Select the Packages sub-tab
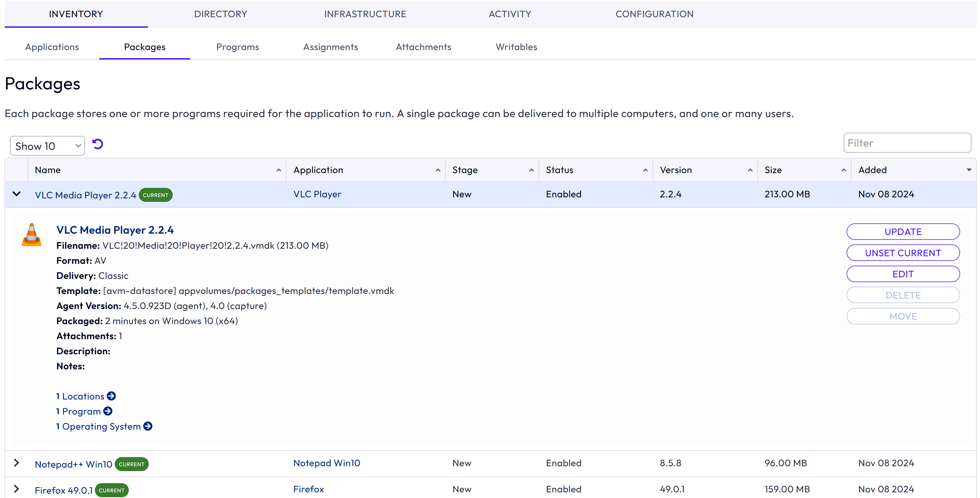Viewport: 980px width, 498px height. coord(145,47)
